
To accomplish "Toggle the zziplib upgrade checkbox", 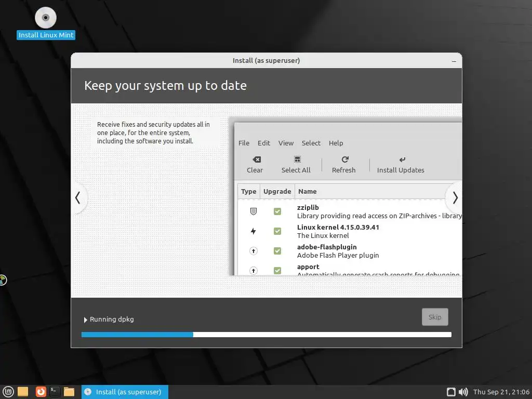I will 277,211.
